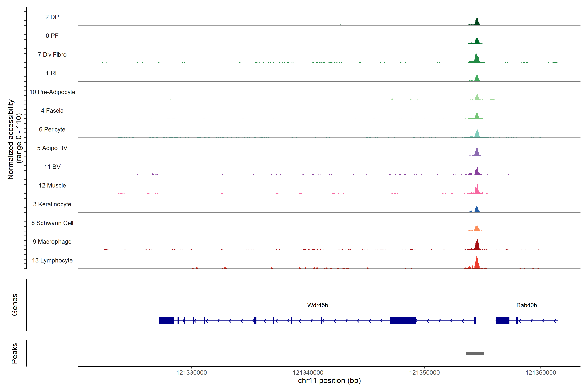The width and height of the screenshot is (588, 392).
Task: Click the leftmost Wdr45b exon block
Action: click(x=166, y=321)
